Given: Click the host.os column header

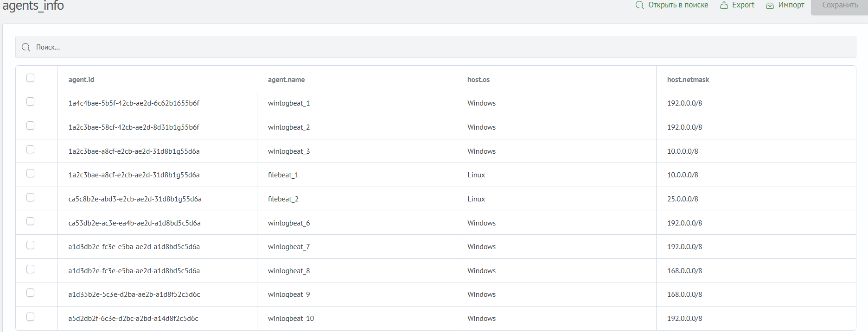Looking at the screenshot, I should coord(479,80).
